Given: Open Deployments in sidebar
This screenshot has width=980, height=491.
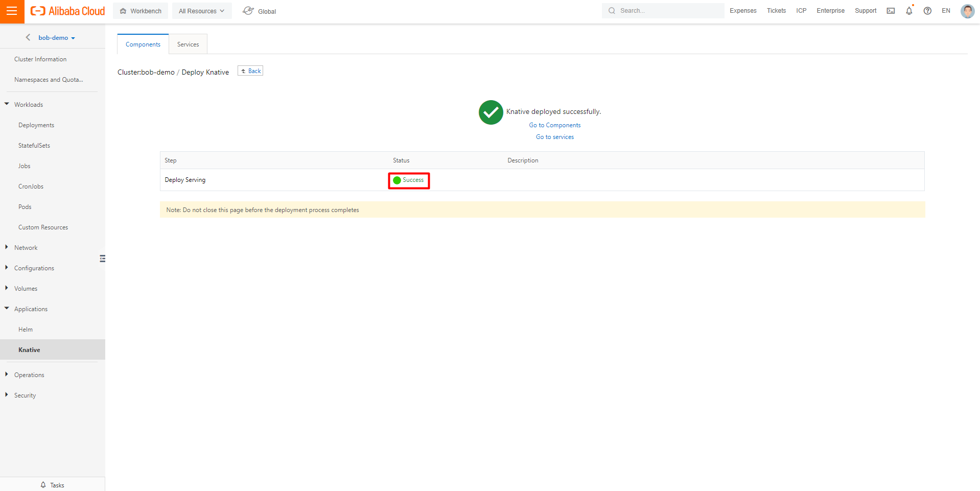Looking at the screenshot, I should click(x=36, y=125).
